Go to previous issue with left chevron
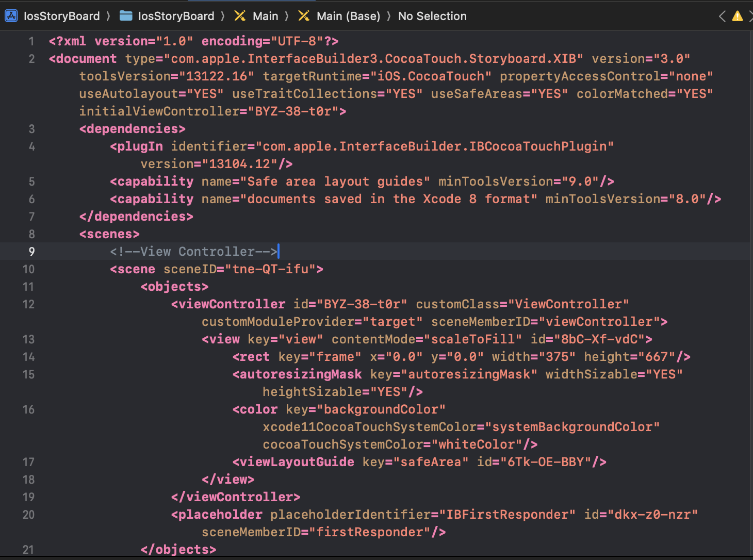The image size is (753, 560). coord(722,16)
